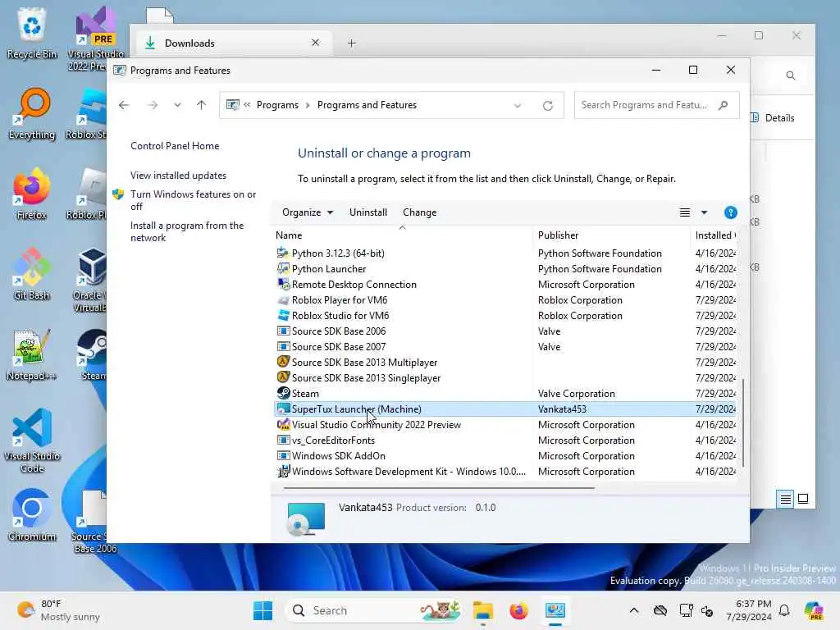Viewport: 840px width, 630px height.
Task: Open the notification bell in system tray
Action: (x=784, y=610)
